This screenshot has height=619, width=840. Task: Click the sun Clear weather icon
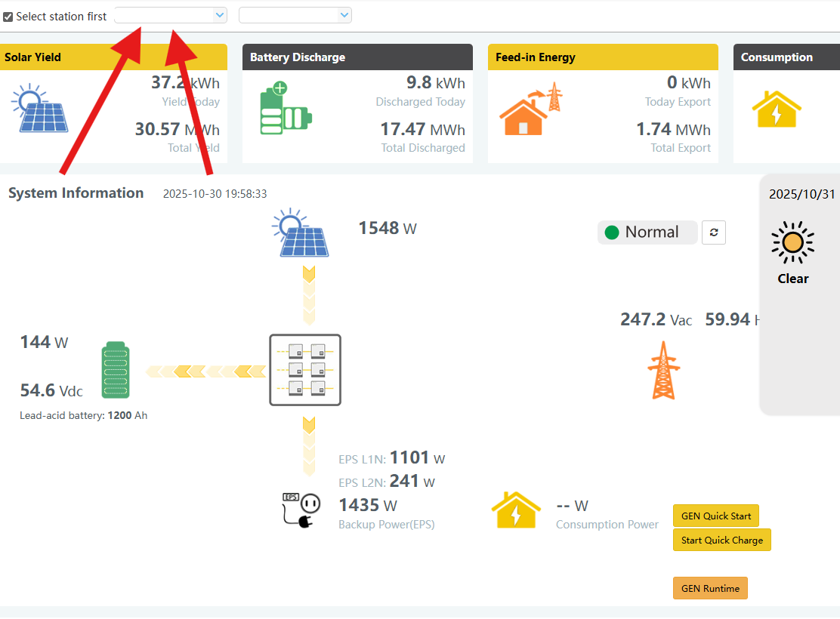point(792,243)
